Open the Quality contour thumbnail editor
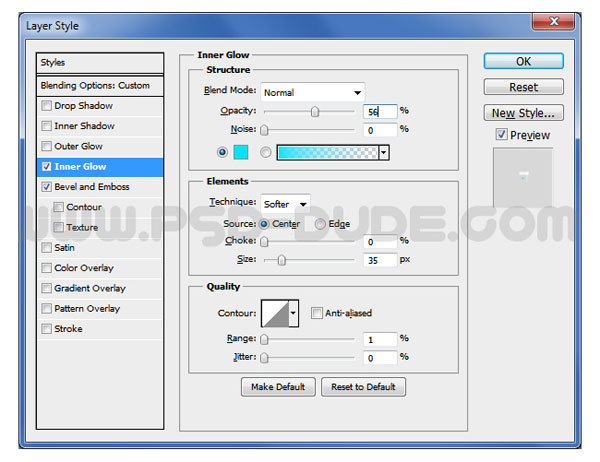The height and width of the screenshot is (462, 600). point(275,313)
